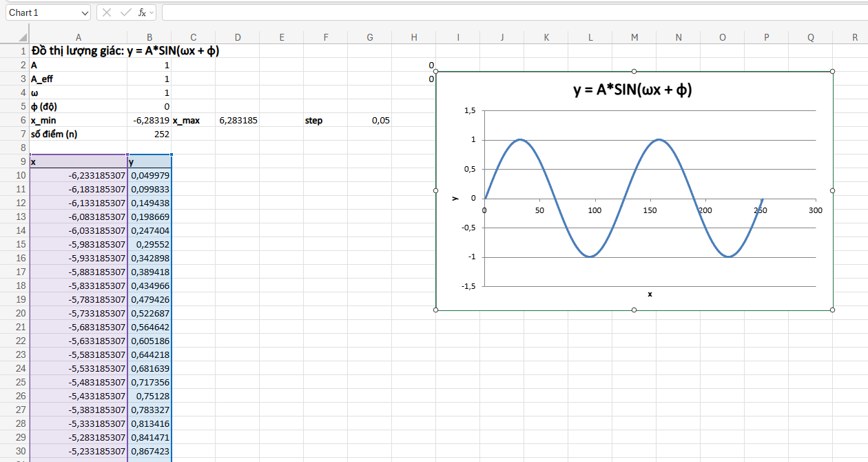Click the top-center chart sizing handle
Image resolution: width=868 pixels, height=462 pixels.
click(x=634, y=70)
